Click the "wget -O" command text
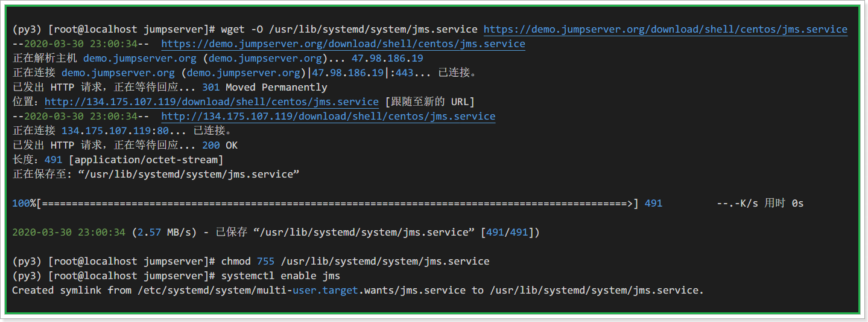The image size is (868, 322). (x=241, y=30)
